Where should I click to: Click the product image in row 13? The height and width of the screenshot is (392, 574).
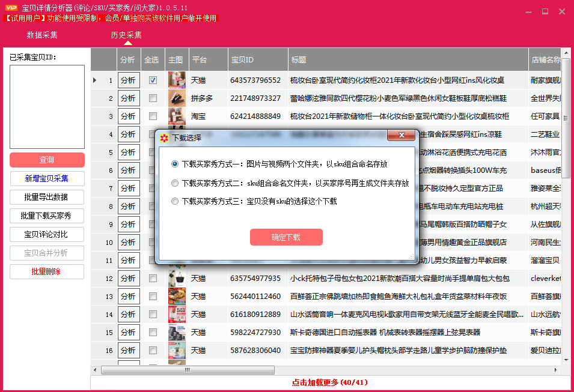[176, 297]
